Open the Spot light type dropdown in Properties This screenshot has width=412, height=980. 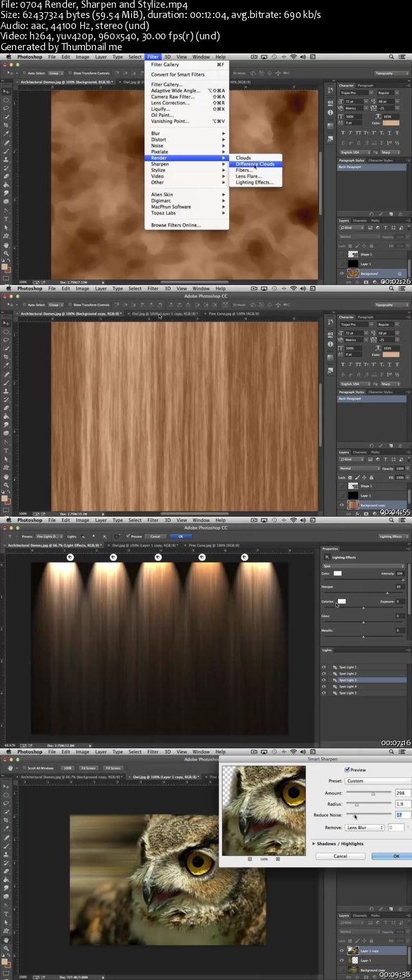364,566
